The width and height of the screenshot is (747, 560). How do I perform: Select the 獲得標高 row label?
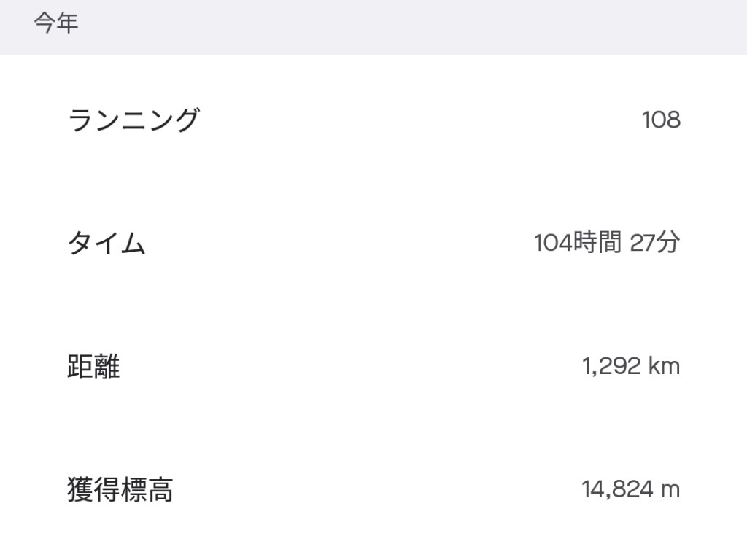coord(120,489)
